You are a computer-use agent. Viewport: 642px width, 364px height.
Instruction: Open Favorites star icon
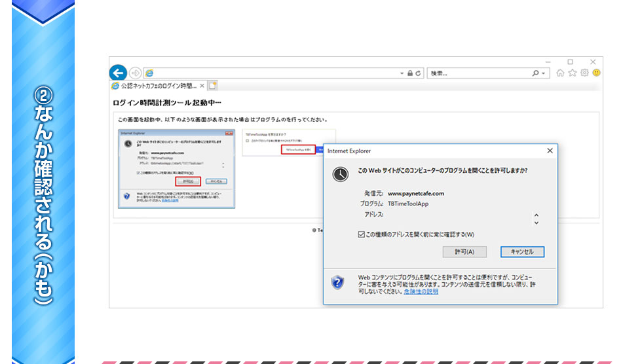point(572,73)
